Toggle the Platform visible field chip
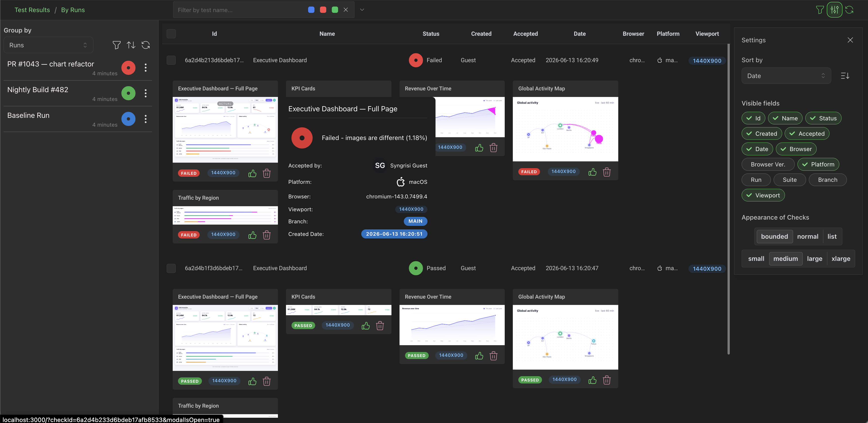The height and width of the screenshot is (423, 868). (x=818, y=164)
